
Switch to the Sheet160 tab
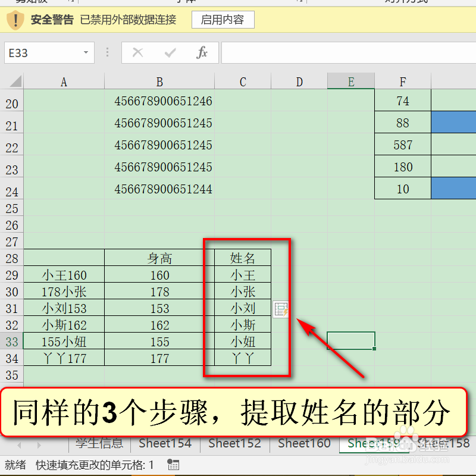[304, 443]
